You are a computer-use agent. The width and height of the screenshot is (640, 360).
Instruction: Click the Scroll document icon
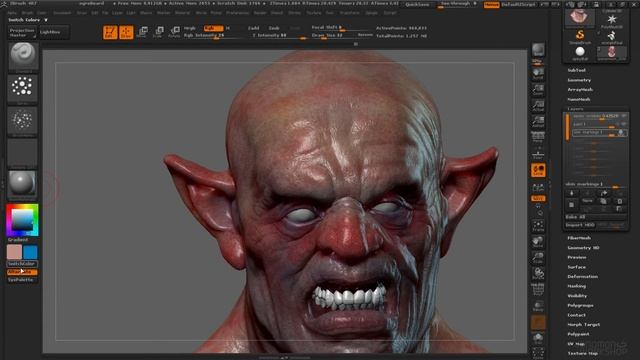coord(538,73)
